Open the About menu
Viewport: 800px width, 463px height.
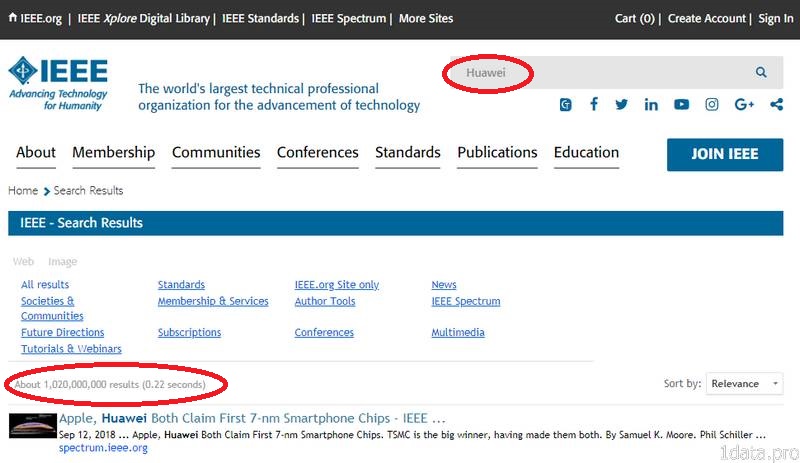point(36,152)
